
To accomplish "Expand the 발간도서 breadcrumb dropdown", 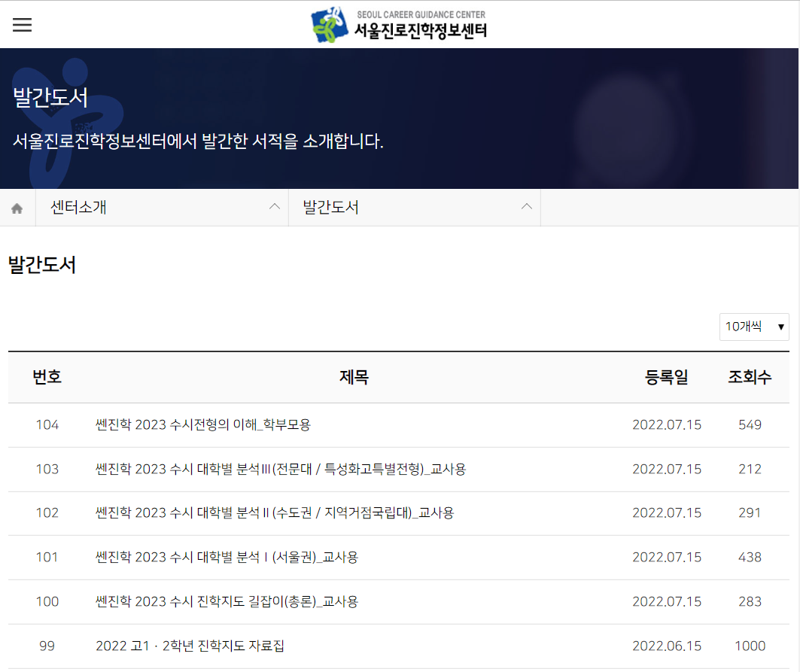I will [x=415, y=208].
